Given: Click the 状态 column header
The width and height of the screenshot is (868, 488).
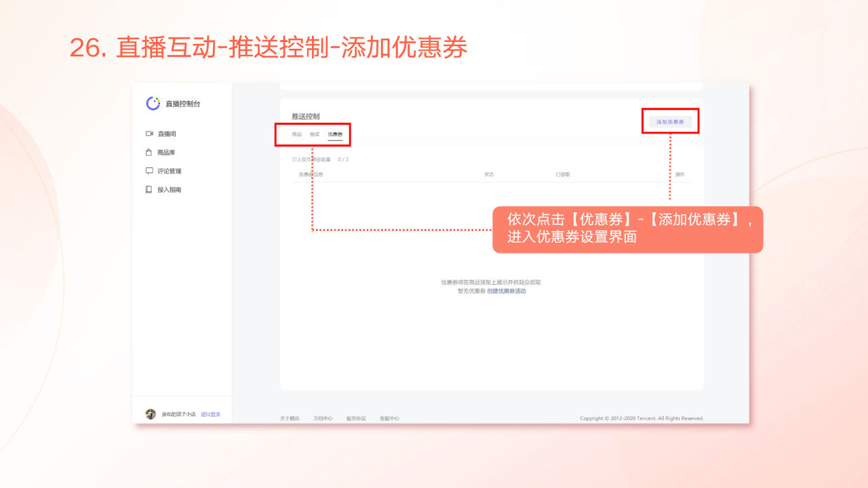Looking at the screenshot, I should pos(489,174).
